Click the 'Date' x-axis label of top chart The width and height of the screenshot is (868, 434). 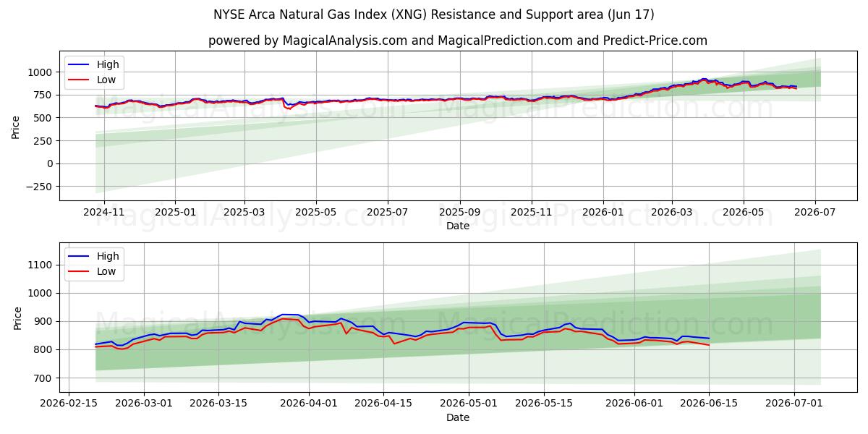(458, 226)
